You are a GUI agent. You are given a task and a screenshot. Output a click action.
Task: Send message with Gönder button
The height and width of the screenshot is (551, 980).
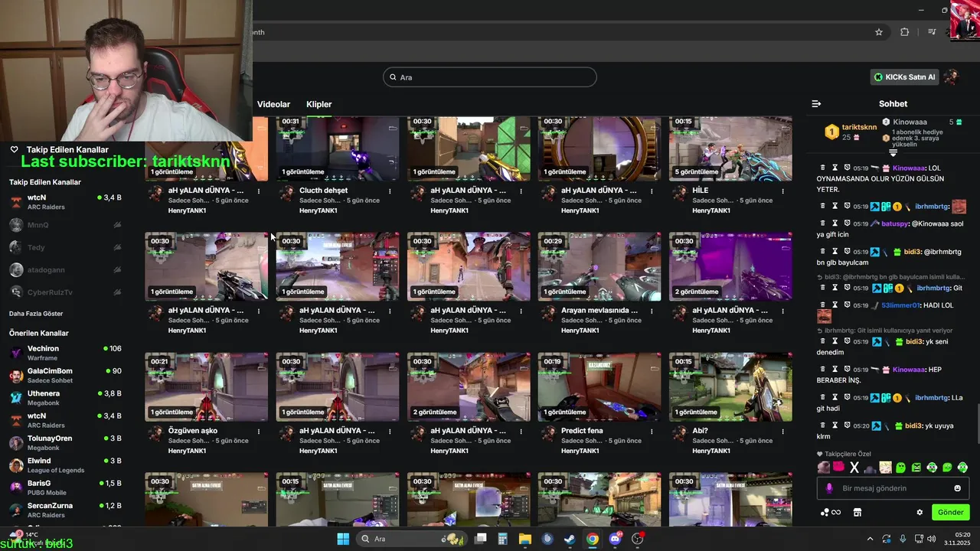pos(950,512)
